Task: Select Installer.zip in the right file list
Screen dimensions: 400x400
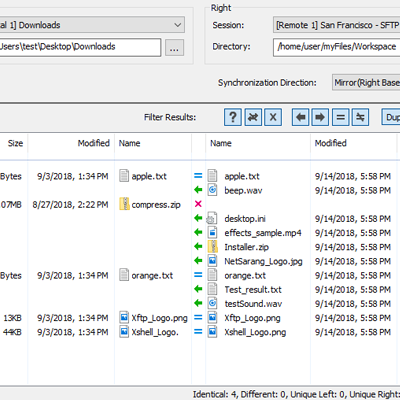Action: (247, 247)
